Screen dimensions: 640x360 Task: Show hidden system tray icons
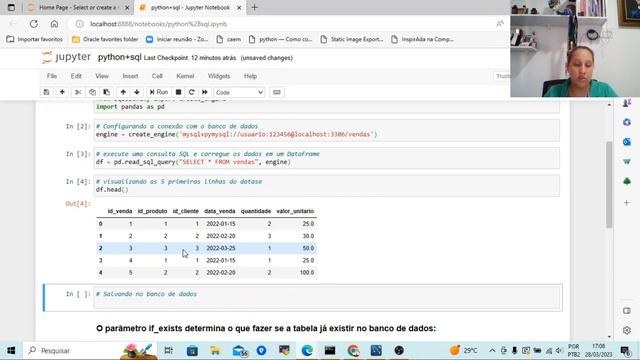pyautogui.click(x=492, y=351)
